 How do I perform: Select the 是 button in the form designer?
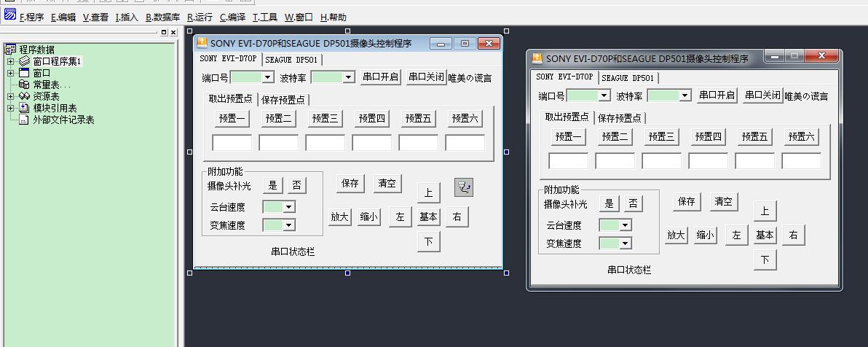pyautogui.click(x=272, y=186)
